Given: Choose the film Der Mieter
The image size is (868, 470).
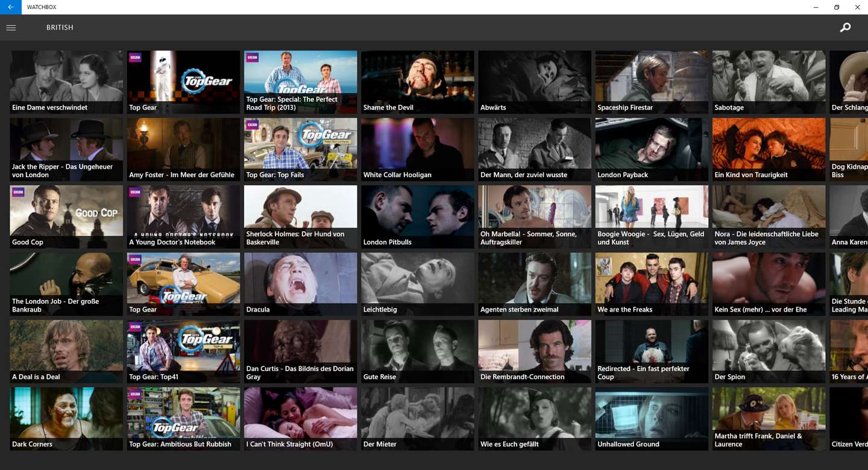Looking at the screenshot, I should click(x=417, y=419).
